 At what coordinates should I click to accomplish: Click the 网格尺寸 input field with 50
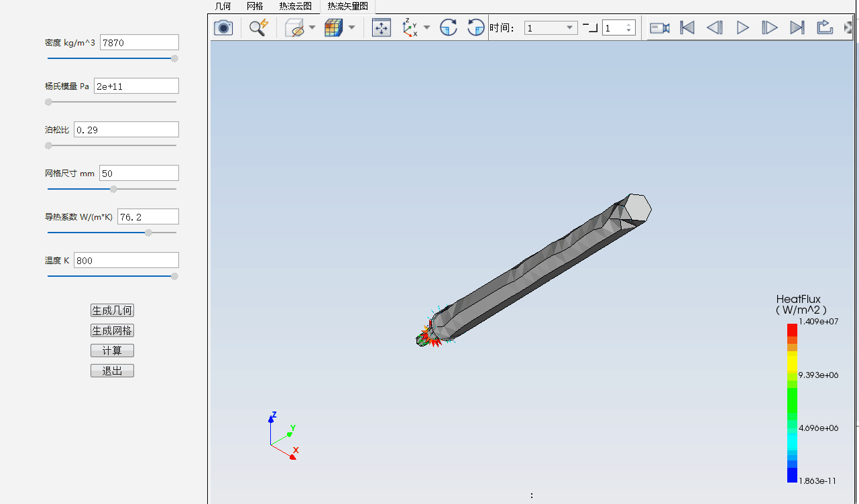(139, 173)
